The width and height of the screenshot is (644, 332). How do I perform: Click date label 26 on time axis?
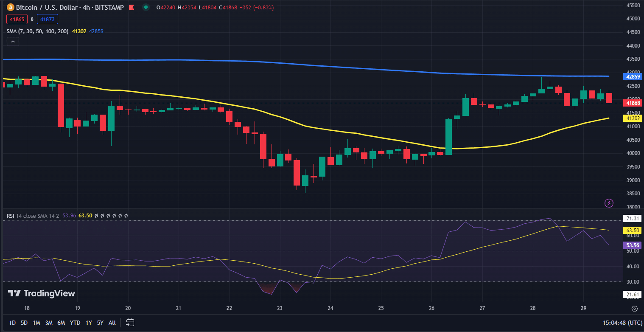pyautogui.click(x=432, y=309)
